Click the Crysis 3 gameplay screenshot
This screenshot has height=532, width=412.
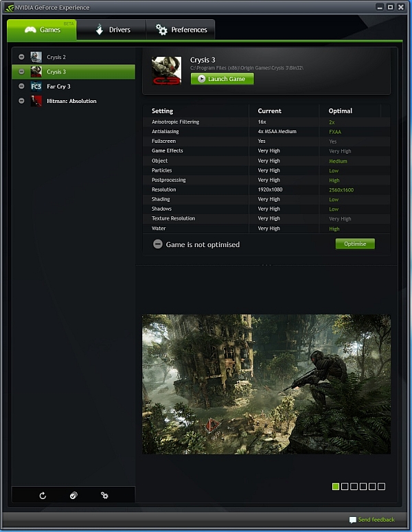click(266, 384)
